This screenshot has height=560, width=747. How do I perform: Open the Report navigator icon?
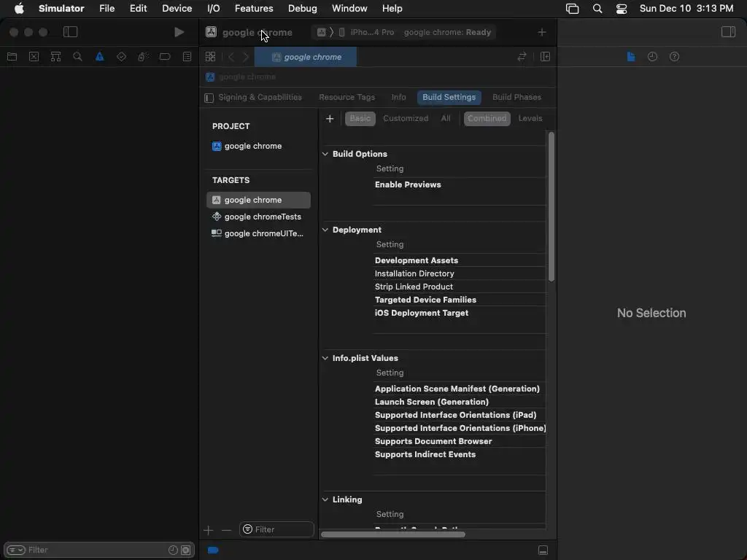pos(187,57)
